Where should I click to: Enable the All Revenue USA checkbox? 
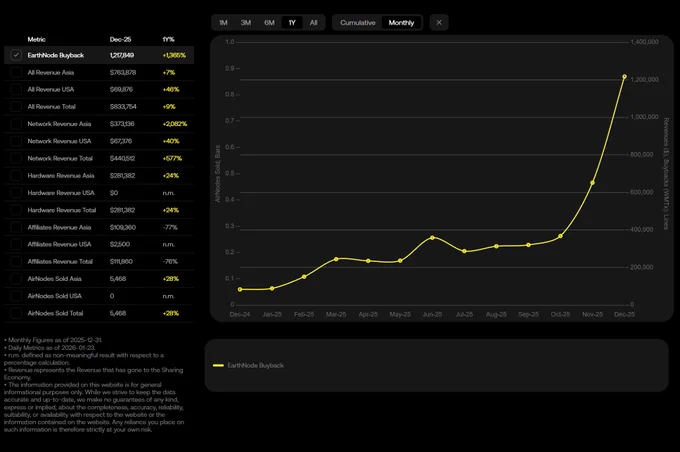click(16, 90)
